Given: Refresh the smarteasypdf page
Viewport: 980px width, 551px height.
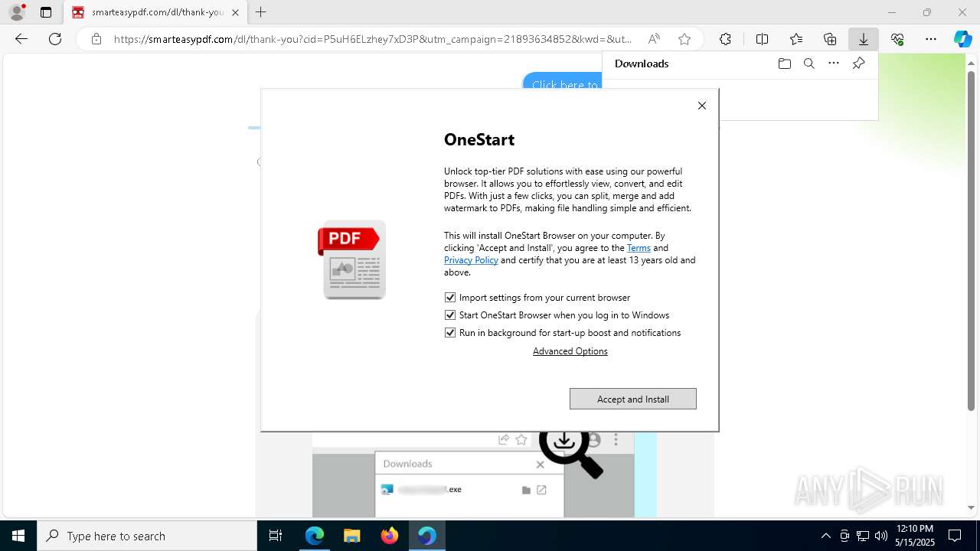Looking at the screenshot, I should [55, 39].
